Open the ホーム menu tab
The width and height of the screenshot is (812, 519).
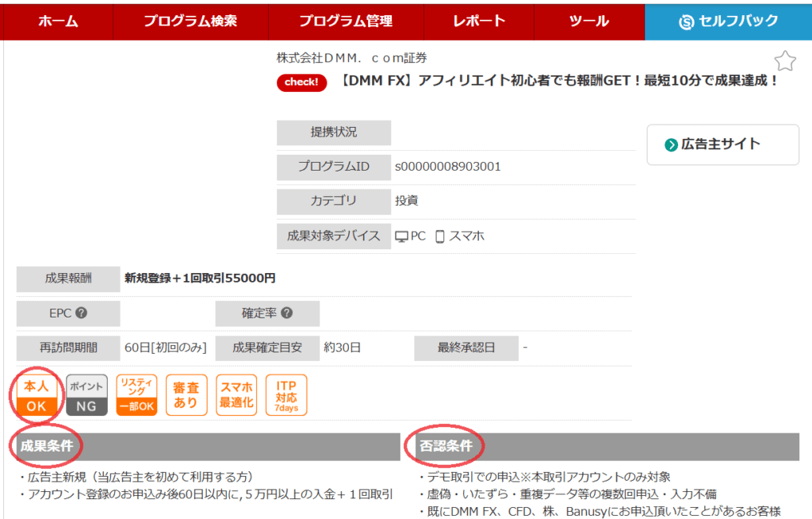(x=58, y=21)
